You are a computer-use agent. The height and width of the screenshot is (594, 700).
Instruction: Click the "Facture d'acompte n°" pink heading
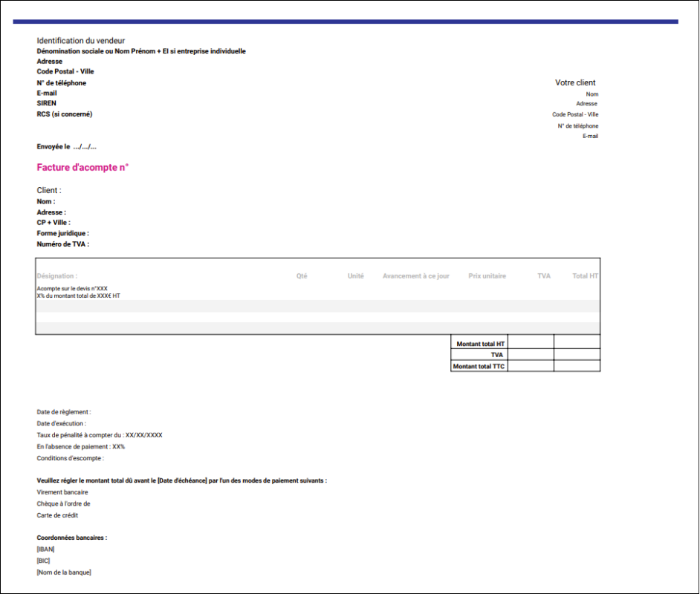pyautogui.click(x=82, y=168)
